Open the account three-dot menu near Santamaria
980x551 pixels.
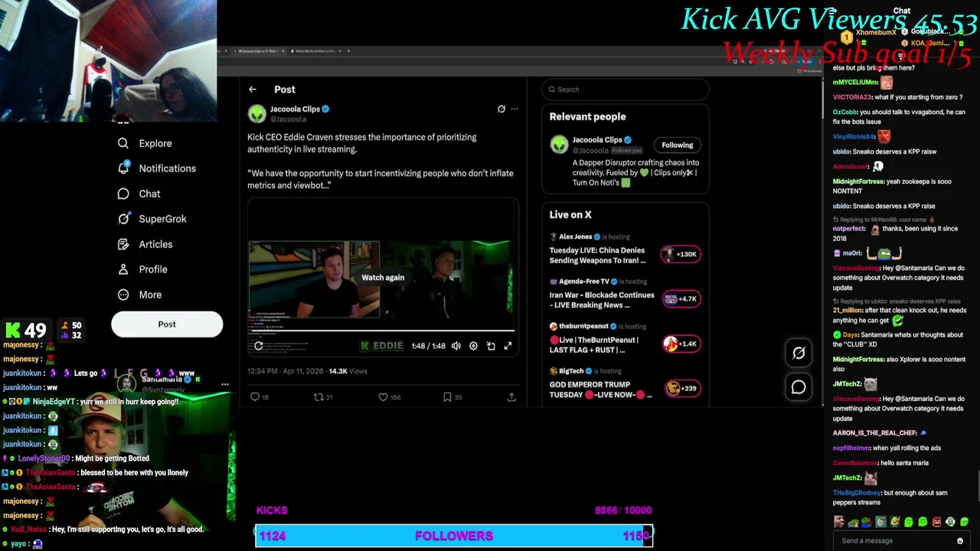225,385
